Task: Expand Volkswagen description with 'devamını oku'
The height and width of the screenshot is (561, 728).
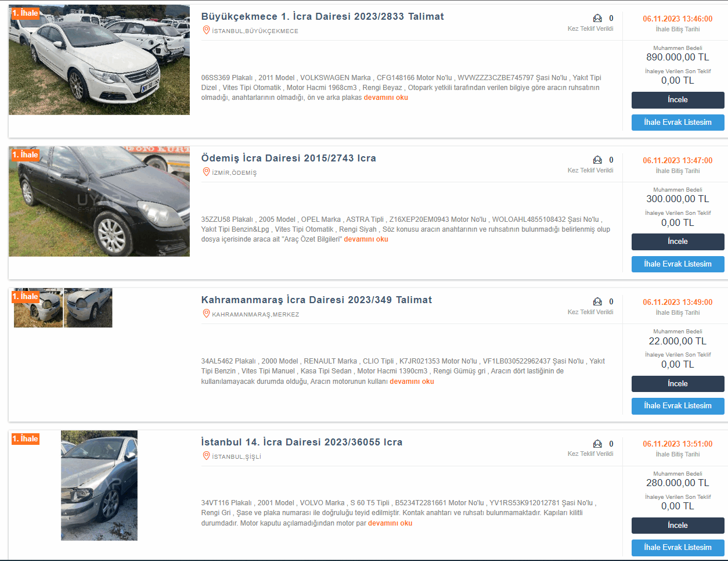Action: coord(385,98)
